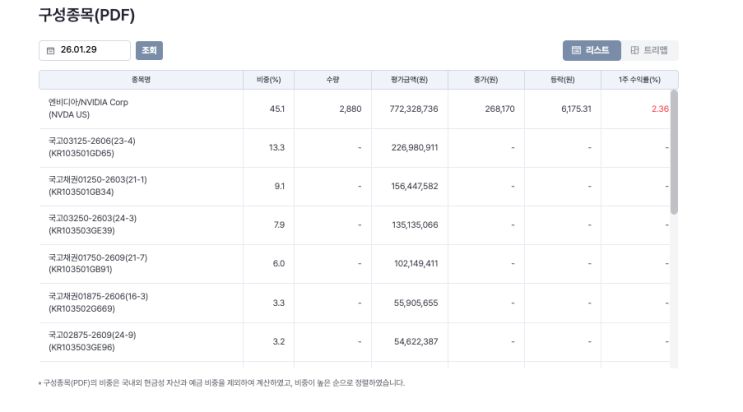Click weight value 7.9
Image resolution: width=743 pixels, height=412 pixels.
pyautogui.click(x=279, y=225)
